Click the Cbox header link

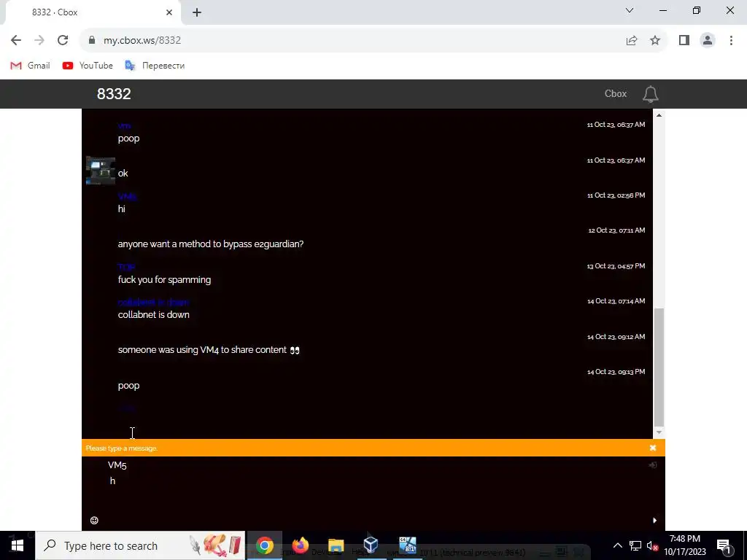click(616, 94)
